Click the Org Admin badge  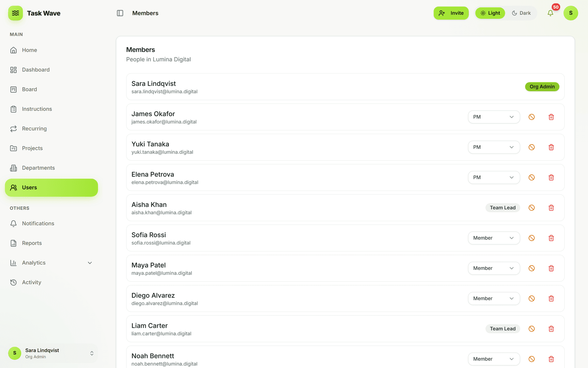point(542,87)
